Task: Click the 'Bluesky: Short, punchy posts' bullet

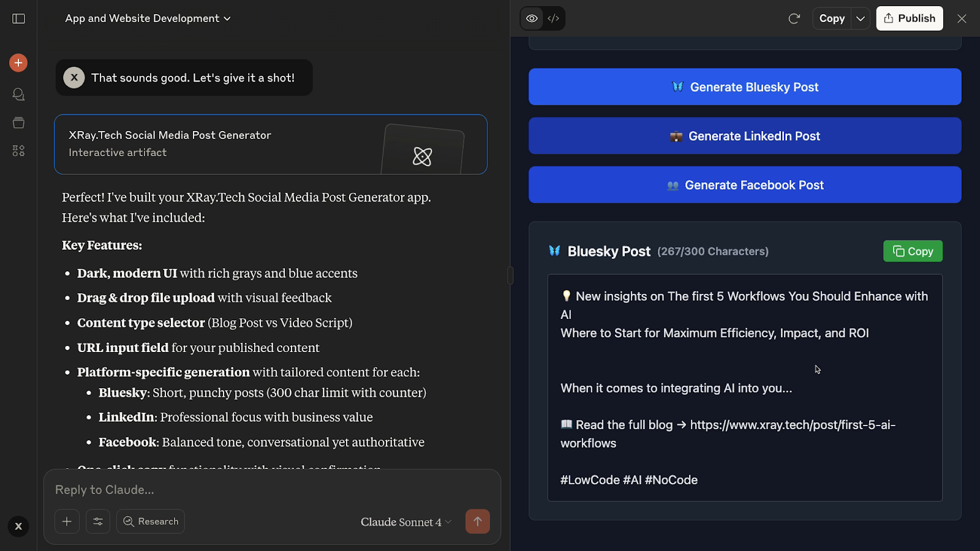Action: pos(262,392)
